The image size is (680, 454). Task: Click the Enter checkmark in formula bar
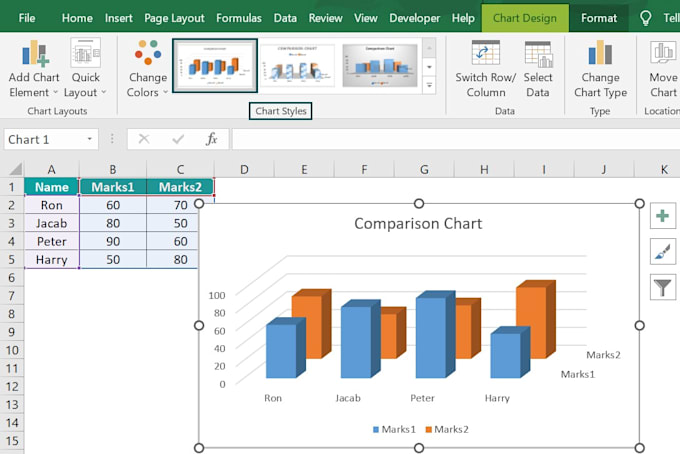point(178,139)
